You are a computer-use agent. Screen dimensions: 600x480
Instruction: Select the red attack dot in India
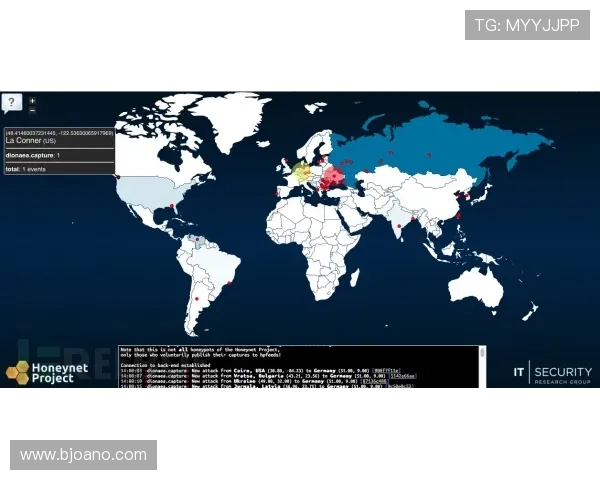pyautogui.click(x=400, y=226)
